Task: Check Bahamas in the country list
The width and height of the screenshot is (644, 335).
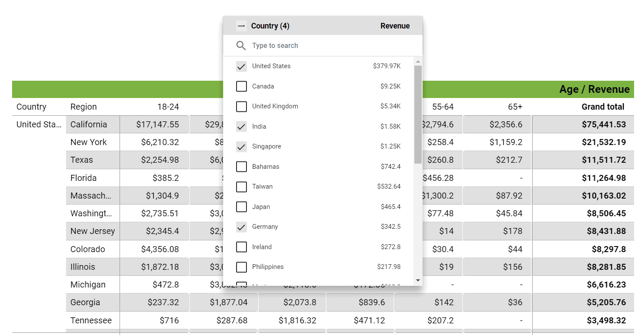Action: tap(241, 167)
